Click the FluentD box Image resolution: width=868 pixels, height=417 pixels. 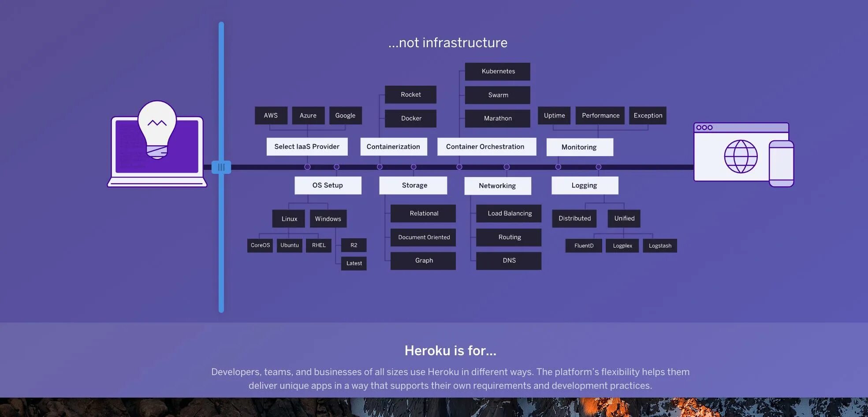point(584,246)
